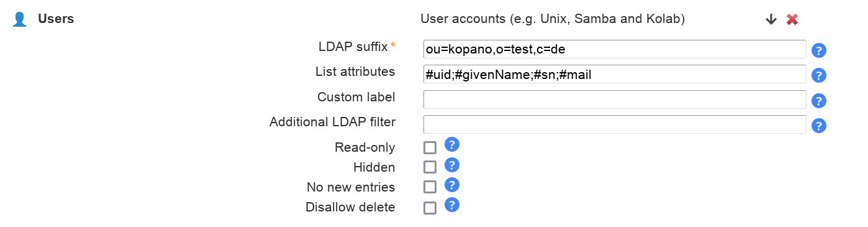This screenshot has width=868, height=227.
Task: Enable the Read-only checkbox
Action: tap(430, 147)
